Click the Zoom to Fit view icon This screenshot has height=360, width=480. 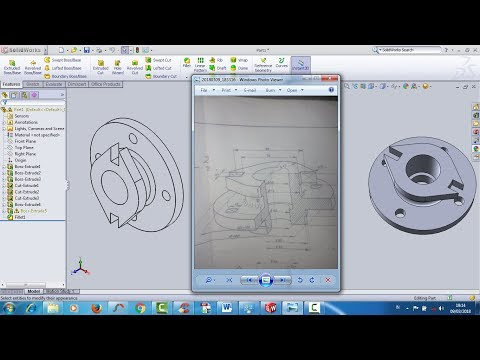[x=347, y=86]
